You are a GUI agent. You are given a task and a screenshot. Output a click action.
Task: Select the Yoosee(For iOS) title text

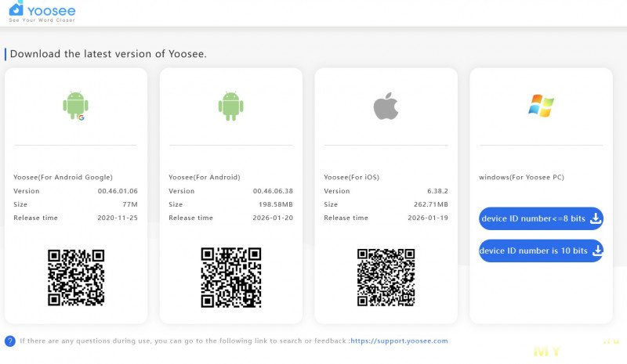pos(351,178)
